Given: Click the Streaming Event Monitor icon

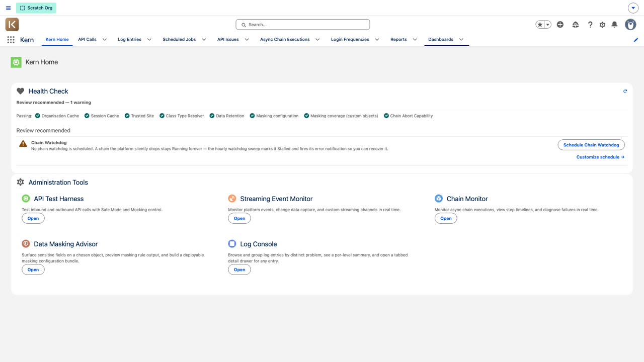Looking at the screenshot, I should [232, 199].
